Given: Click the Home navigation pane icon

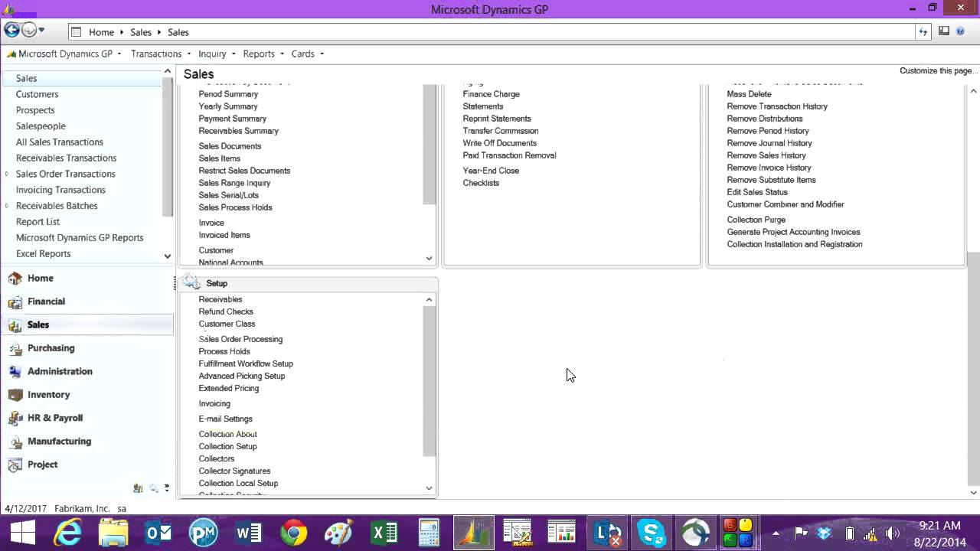Looking at the screenshot, I should tap(15, 279).
